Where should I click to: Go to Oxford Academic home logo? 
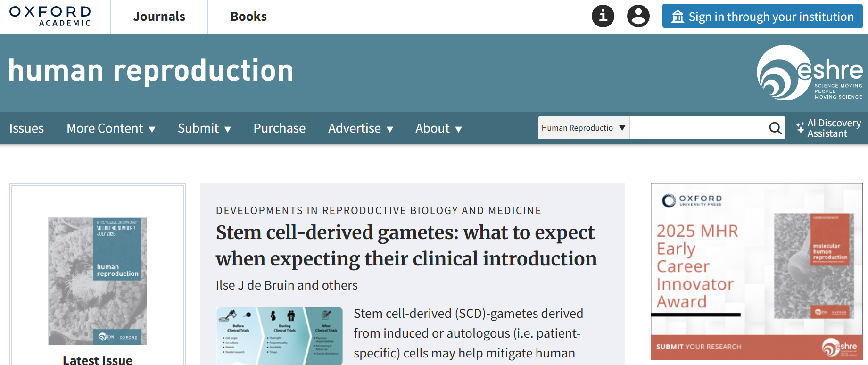click(50, 16)
